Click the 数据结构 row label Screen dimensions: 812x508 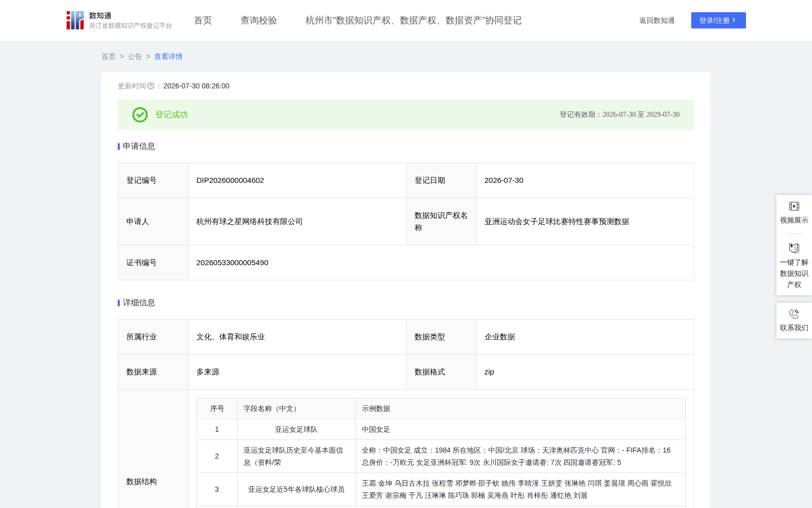click(142, 482)
